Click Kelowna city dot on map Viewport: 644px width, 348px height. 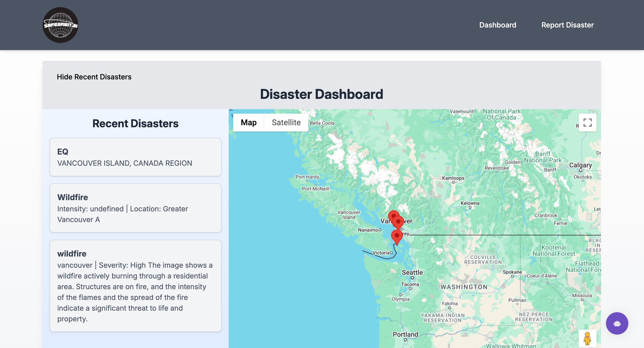(470, 207)
